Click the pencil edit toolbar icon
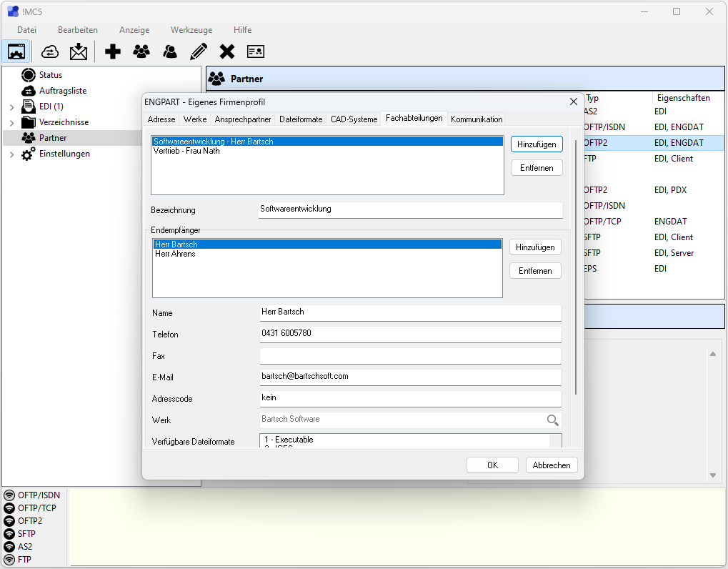The height and width of the screenshot is (569, 728). tap(199, 51)
